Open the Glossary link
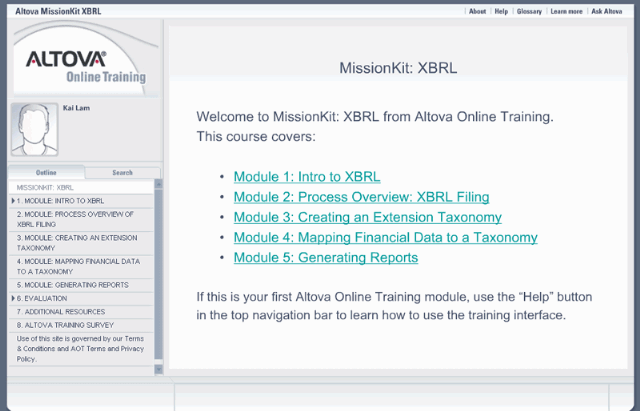640x411 pixels. pos(529,11)
